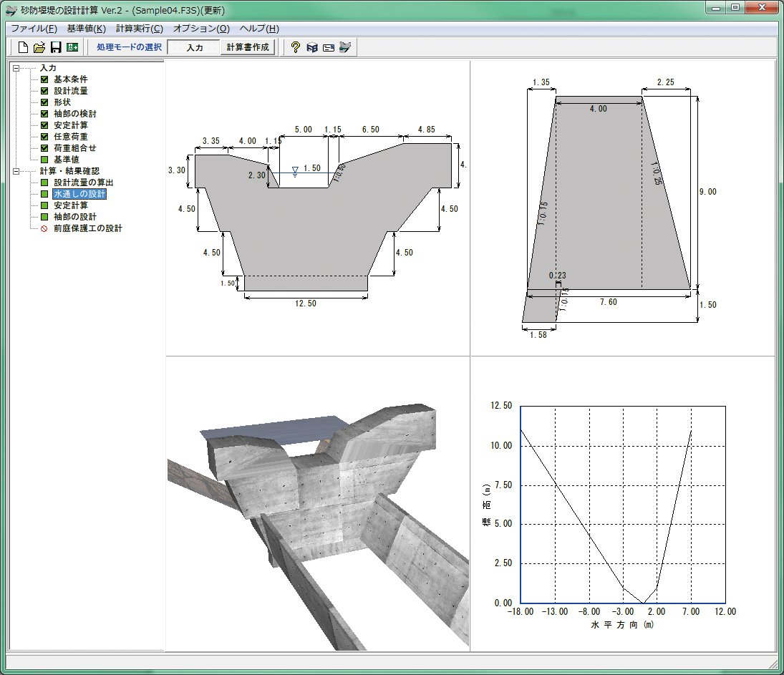The image size is (784, 675).
Task: Select 安定計算 under the 入力 node
Action: pos(71,125)
